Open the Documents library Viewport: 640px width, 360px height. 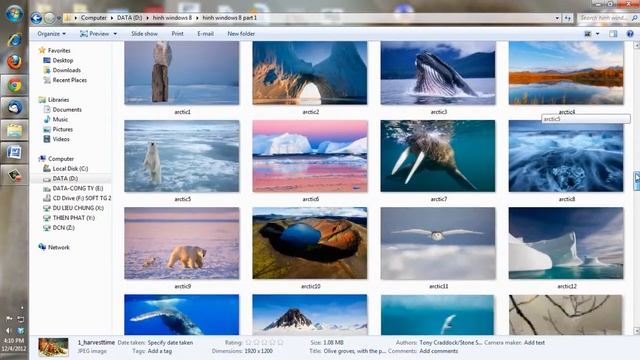coord(67,109)
